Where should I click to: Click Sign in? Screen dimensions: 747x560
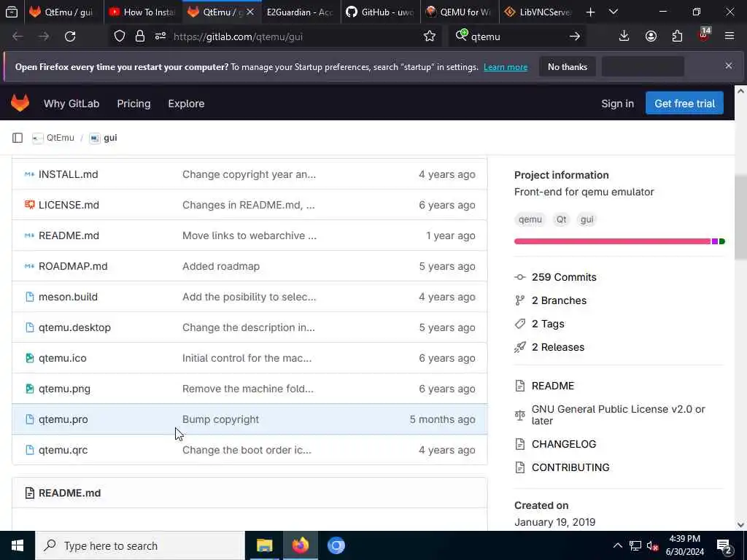click(617, 104)
